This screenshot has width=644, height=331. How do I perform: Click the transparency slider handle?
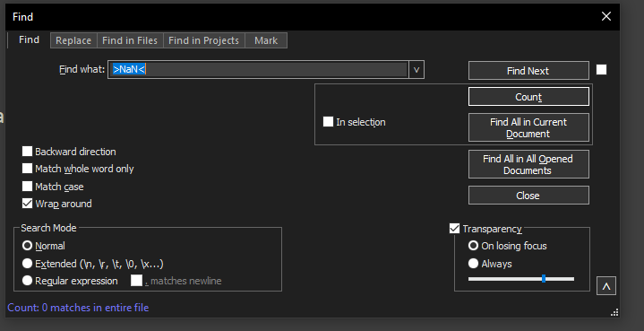(x=544, y=279)
